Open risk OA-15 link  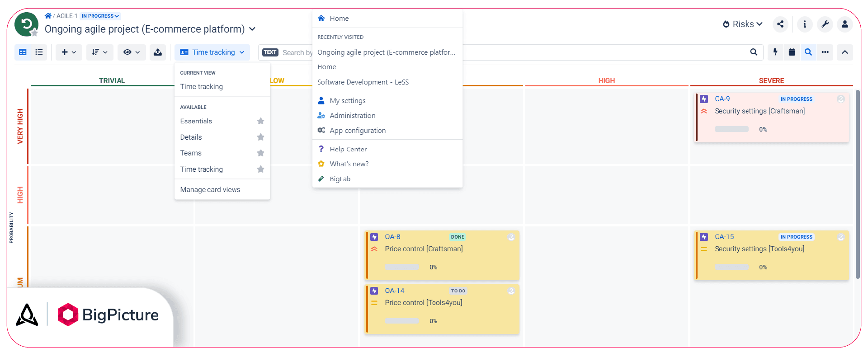(x=724, y=237)
